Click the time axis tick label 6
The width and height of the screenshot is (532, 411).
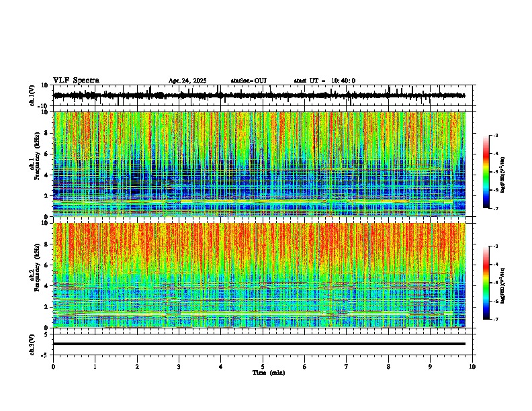(305, 367)
